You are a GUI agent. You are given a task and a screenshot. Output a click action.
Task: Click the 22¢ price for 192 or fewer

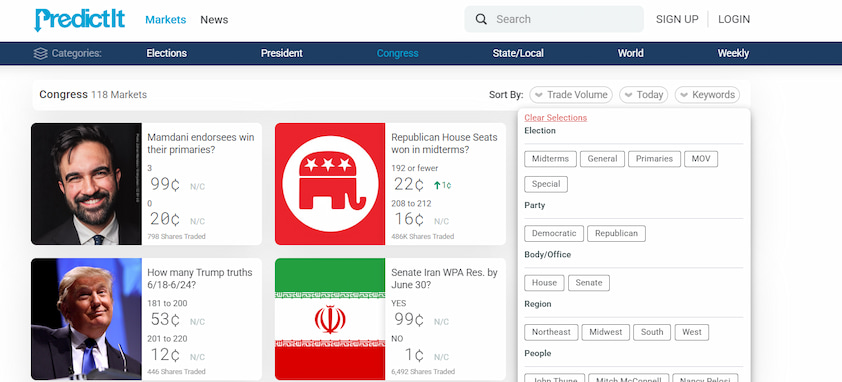click(409, 185)
